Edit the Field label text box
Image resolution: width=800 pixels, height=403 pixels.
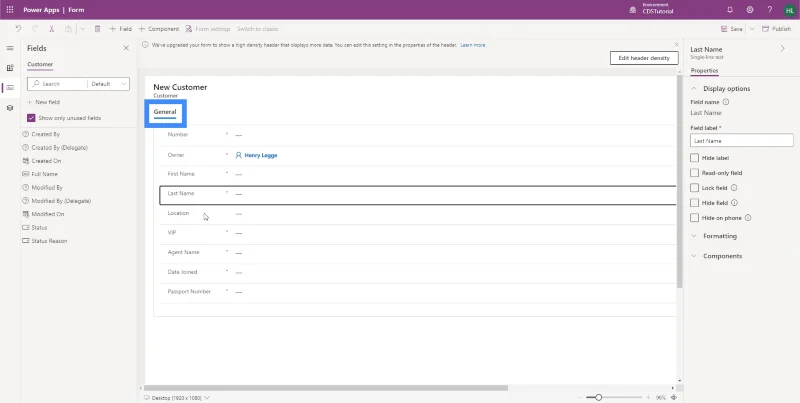[x=742, y=140]
